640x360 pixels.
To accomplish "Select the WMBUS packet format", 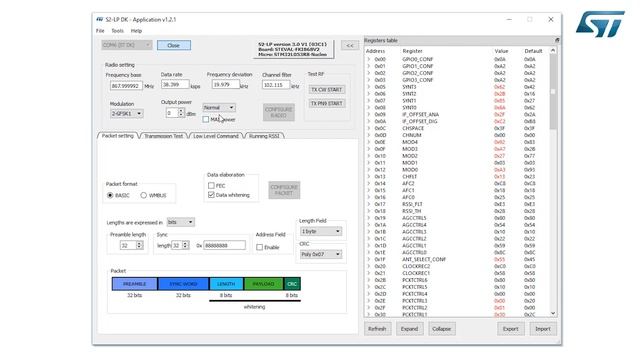I will click(144, 196).
